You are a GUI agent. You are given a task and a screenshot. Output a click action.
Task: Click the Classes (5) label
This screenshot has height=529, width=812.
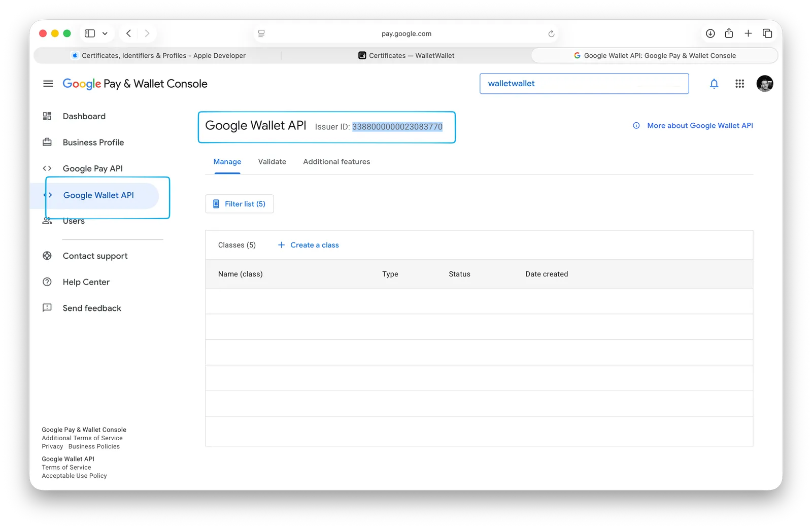pos(237,245)
